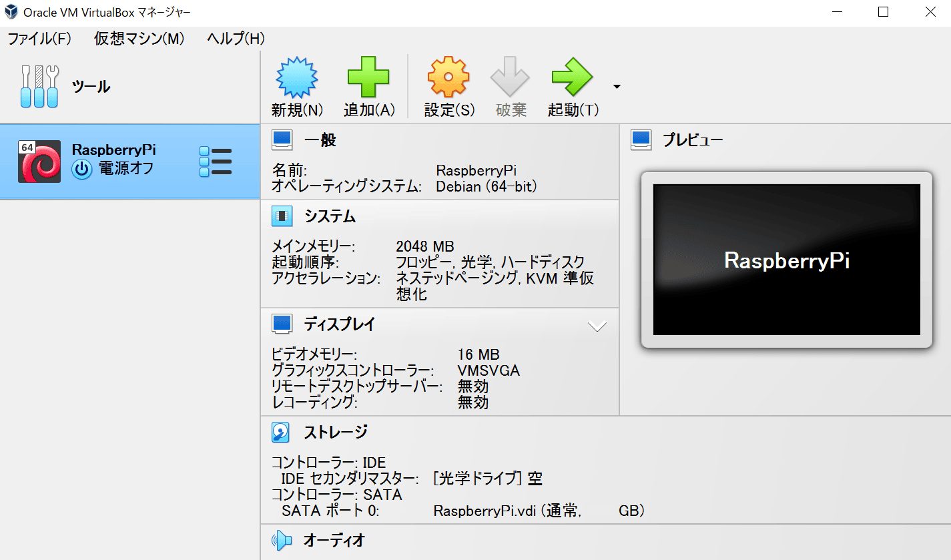Start the VM with the green 起動(T) arrow
The image size is (951, 560).
[x=572, y=77]
